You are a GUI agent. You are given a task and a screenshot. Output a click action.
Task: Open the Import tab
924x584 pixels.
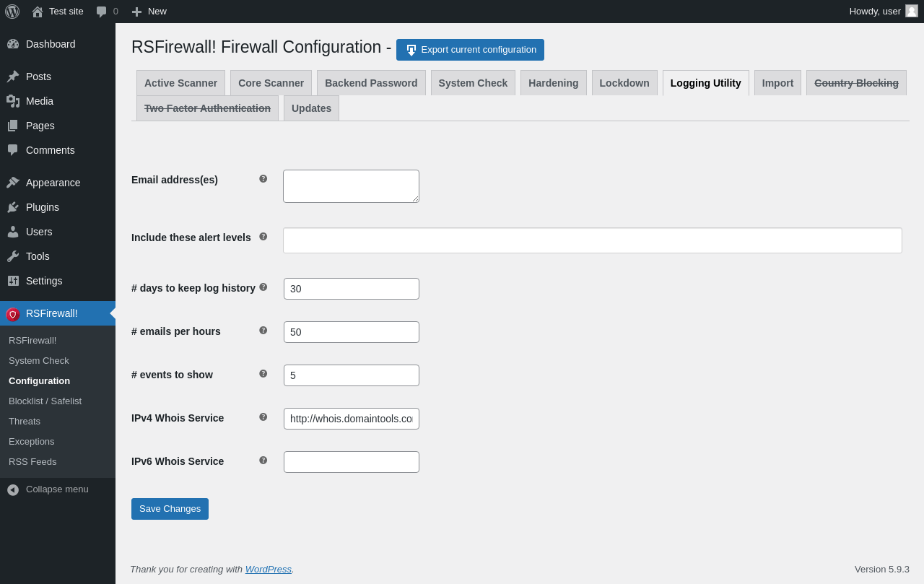tap(777, 83)
